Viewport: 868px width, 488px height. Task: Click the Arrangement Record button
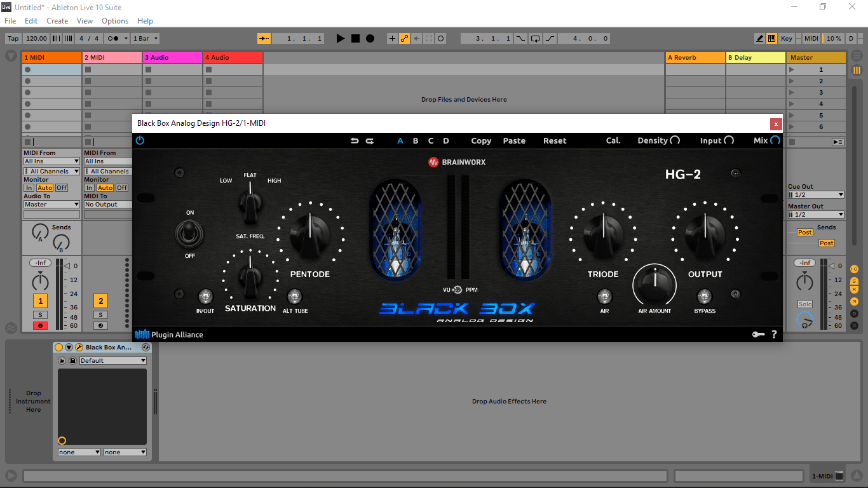370,39
